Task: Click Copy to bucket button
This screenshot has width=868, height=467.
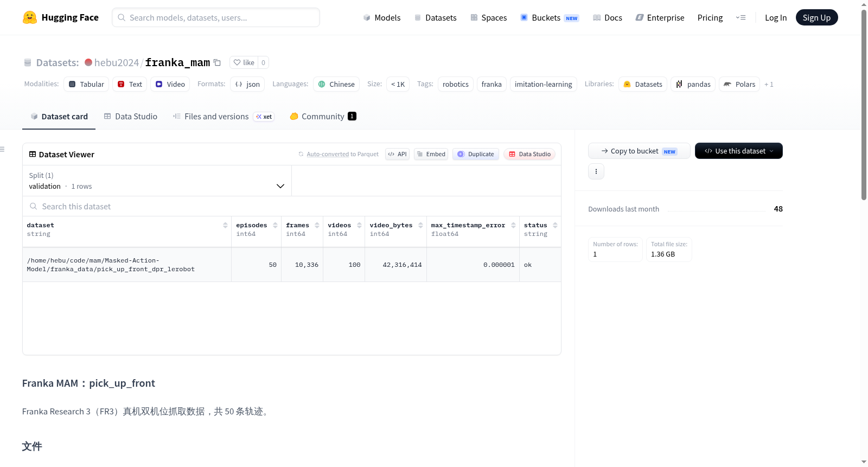Action: (639, 151)
